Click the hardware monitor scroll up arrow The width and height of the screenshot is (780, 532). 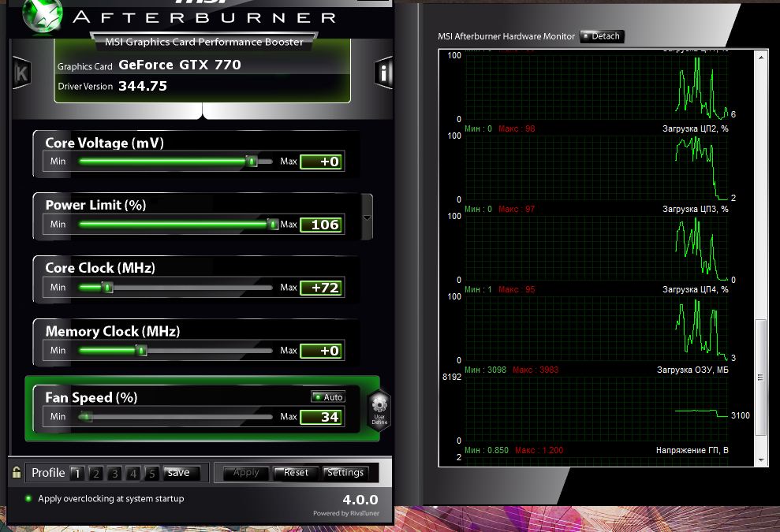(x=761, y=58)
